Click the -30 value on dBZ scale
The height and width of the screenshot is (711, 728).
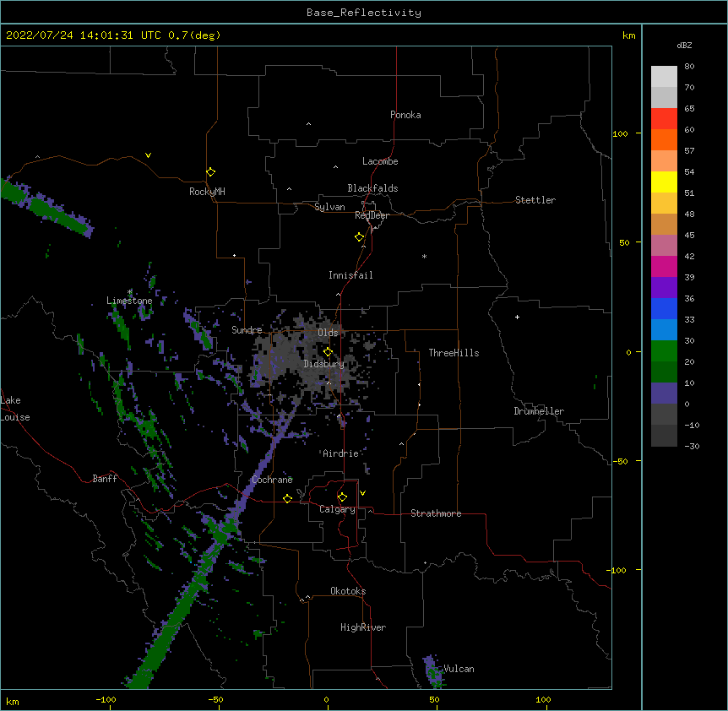tap(692, 446)
